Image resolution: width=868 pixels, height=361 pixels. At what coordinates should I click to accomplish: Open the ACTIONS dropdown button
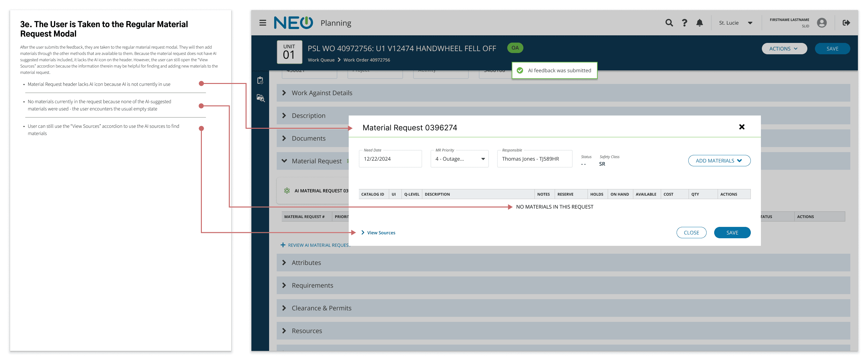tap(784, 49)
